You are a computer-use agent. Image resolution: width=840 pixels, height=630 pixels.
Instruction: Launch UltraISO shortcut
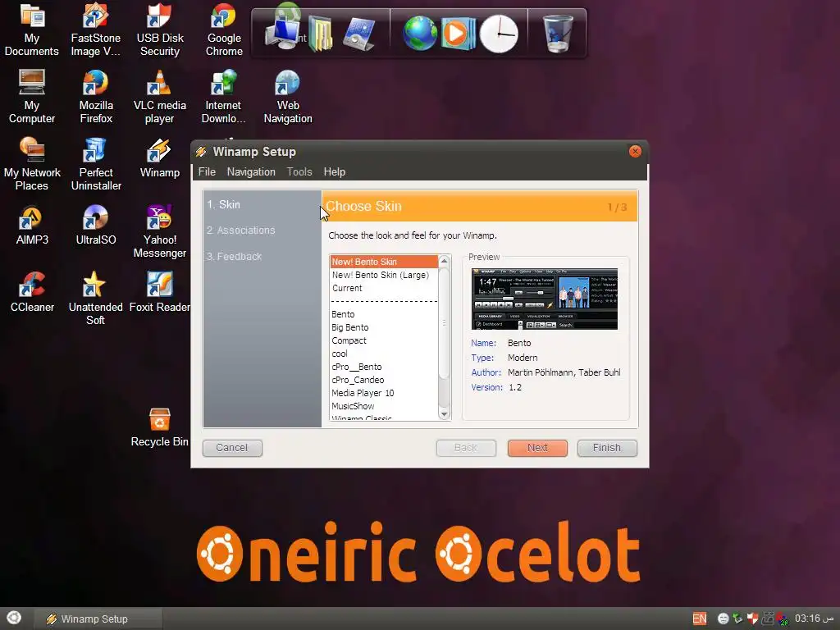[x=96, y=225]
